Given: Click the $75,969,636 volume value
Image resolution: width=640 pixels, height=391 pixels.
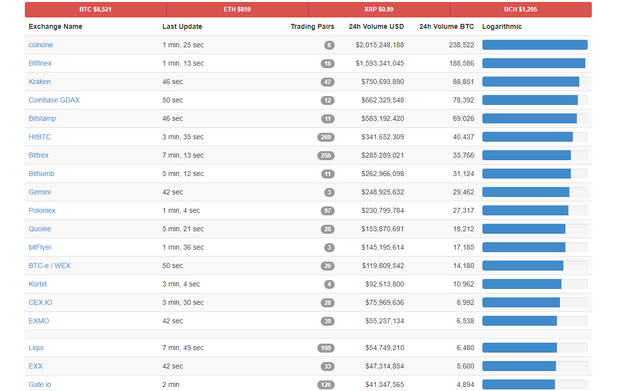Looking at the screenshot, I should click(x=384, y=302).
